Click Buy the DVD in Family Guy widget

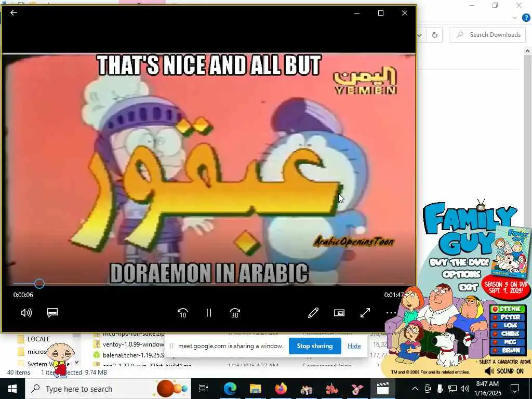tap(459, 262)
